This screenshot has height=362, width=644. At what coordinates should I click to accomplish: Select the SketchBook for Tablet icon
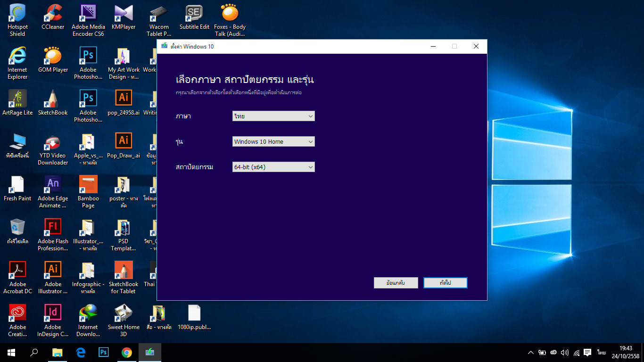pos(124,278)
